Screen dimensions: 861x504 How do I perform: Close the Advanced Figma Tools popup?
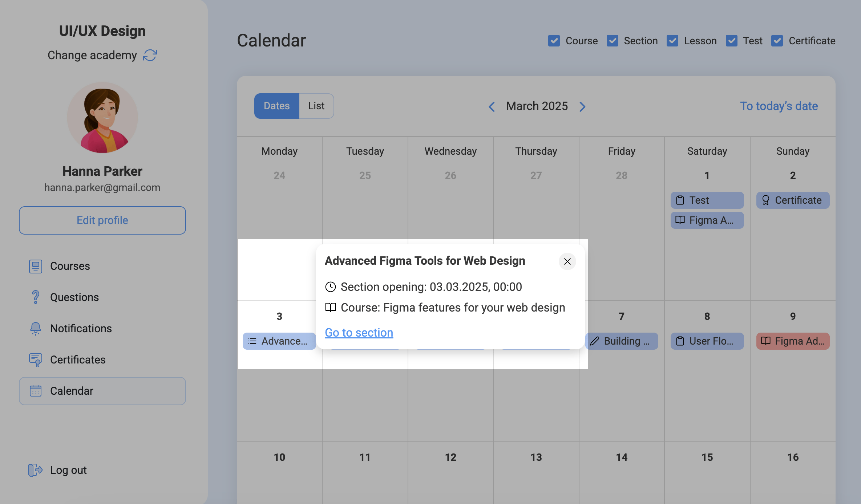[x=567, y=261]
